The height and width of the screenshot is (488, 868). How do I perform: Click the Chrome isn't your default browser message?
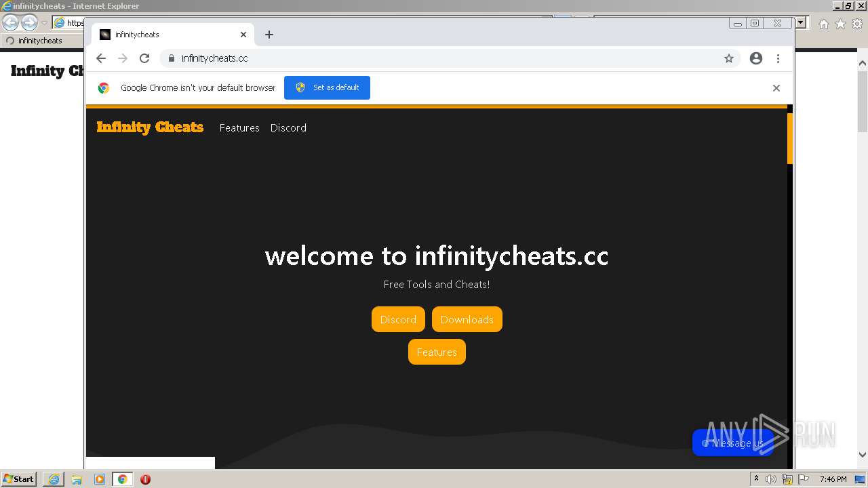click(198, 88)
